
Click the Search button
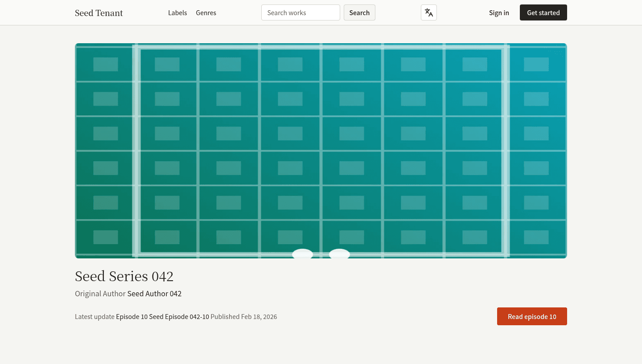(x=359, y=12)
